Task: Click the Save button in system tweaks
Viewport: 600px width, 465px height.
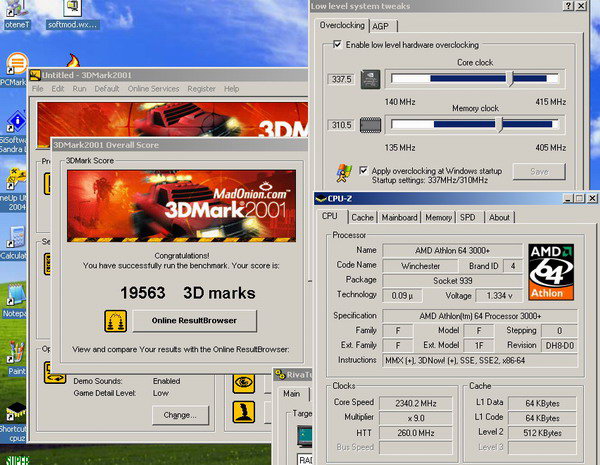Action: click(x=539, y=171)
